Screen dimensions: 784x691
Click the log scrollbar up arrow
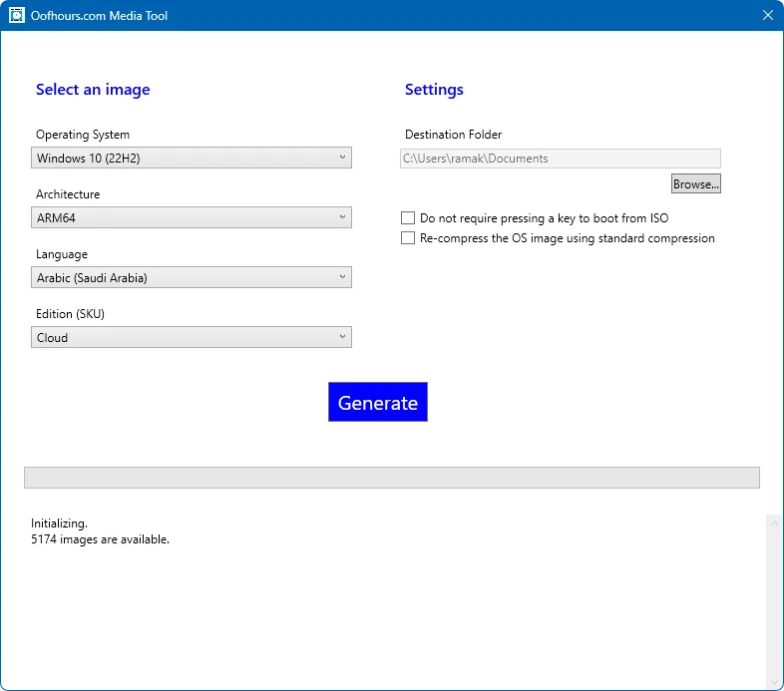pos(774,522)
